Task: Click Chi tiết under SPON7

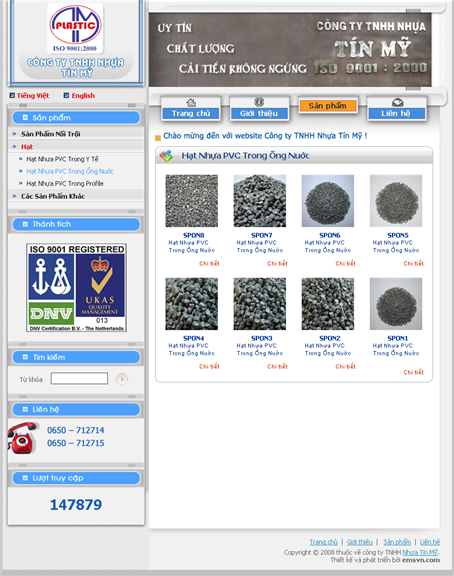Action: click(x=277, y=263)
